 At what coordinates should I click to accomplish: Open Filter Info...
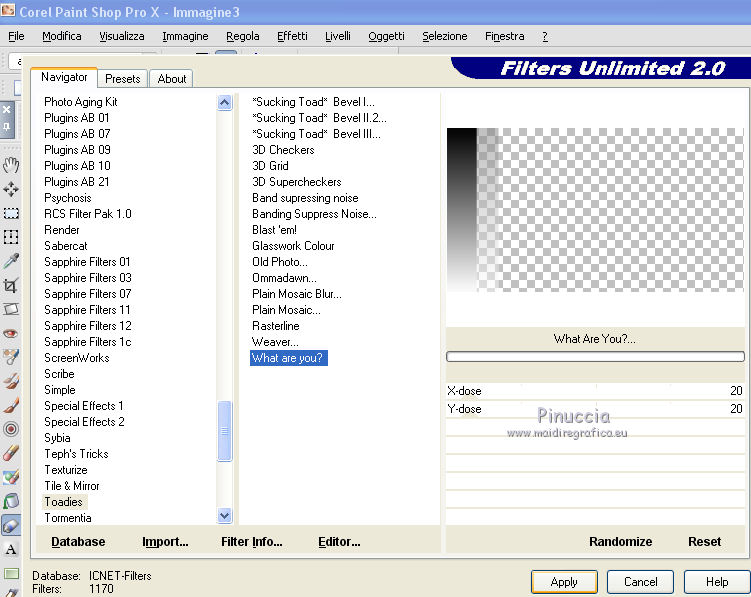point(251,541)
